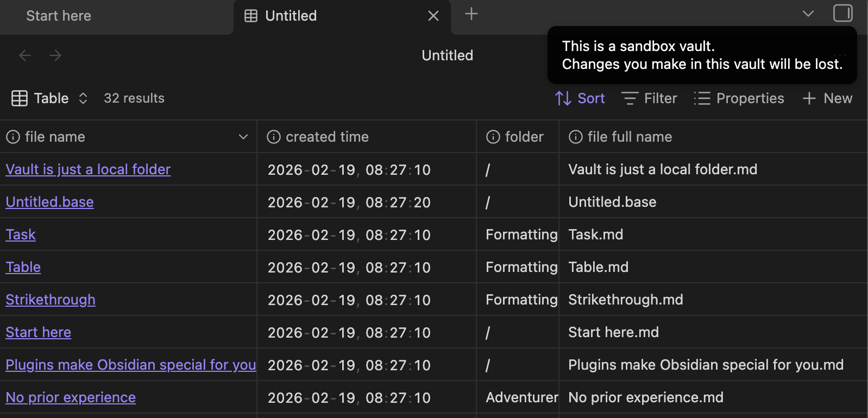
Task: Open the Filter options
Action: (650, 98)
